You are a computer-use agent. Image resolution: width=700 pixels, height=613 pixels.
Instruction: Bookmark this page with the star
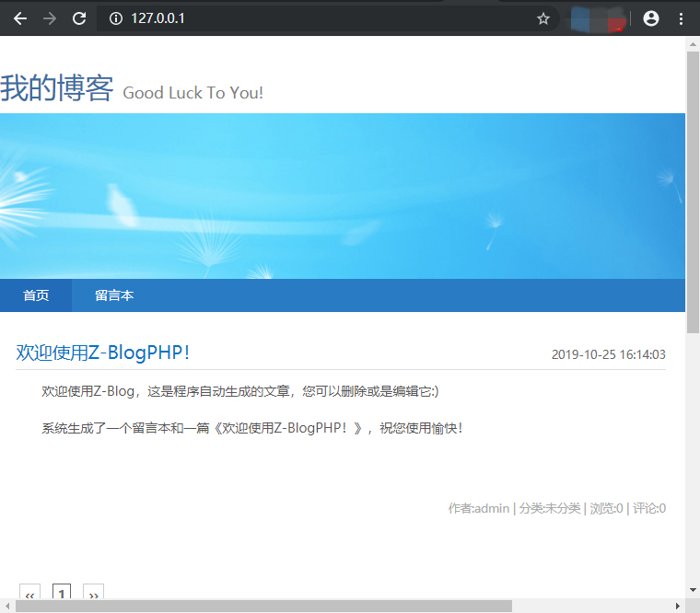pyautogui.click(x=542, y=18)
